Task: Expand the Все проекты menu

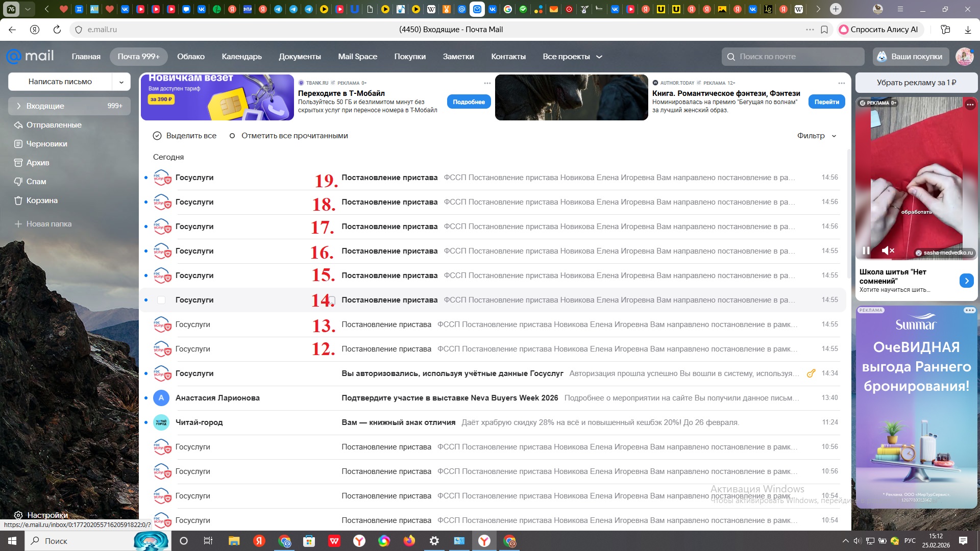Action: [572, 57]
